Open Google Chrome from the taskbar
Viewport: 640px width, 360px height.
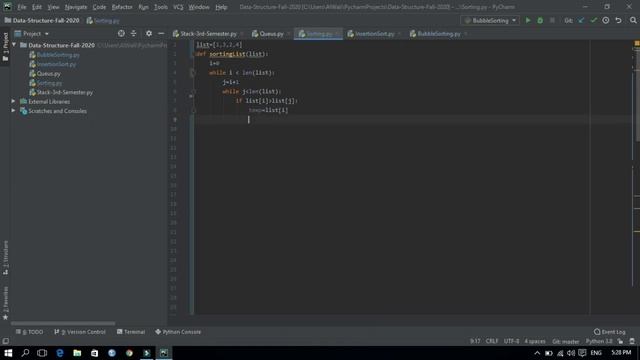tap(129, 353)
